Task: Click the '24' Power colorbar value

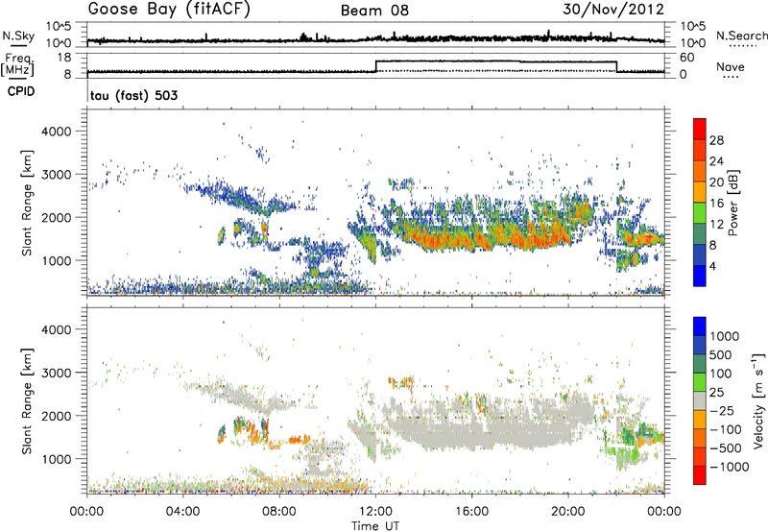Action: tap(716, 161)
